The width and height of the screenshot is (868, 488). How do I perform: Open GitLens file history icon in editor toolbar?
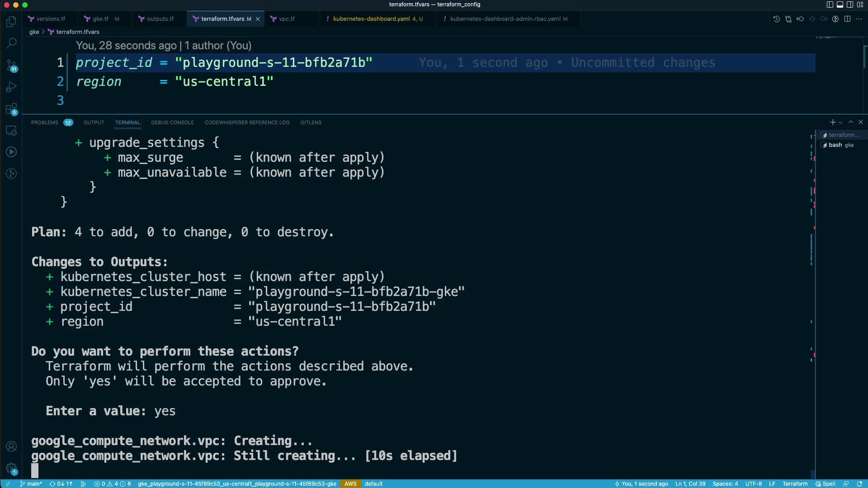(776, 19)
